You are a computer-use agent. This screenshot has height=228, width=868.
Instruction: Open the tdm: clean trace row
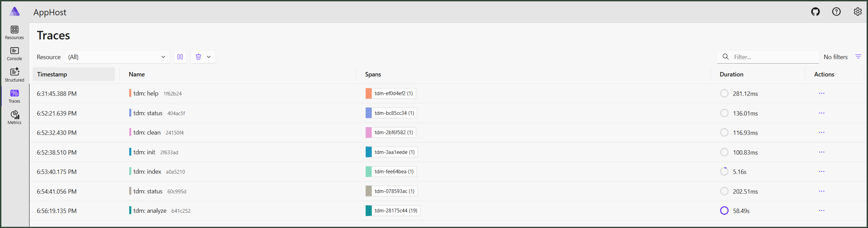click(x=448, y=133)
